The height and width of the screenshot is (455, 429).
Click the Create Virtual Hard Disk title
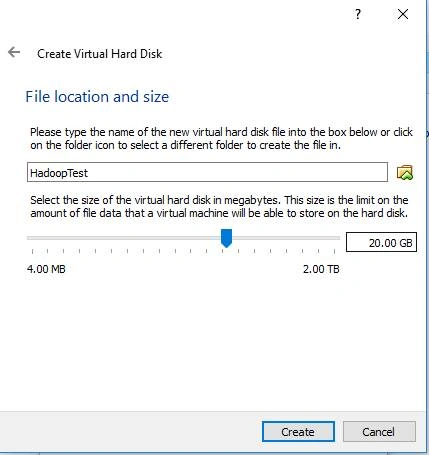coord(100,54)
